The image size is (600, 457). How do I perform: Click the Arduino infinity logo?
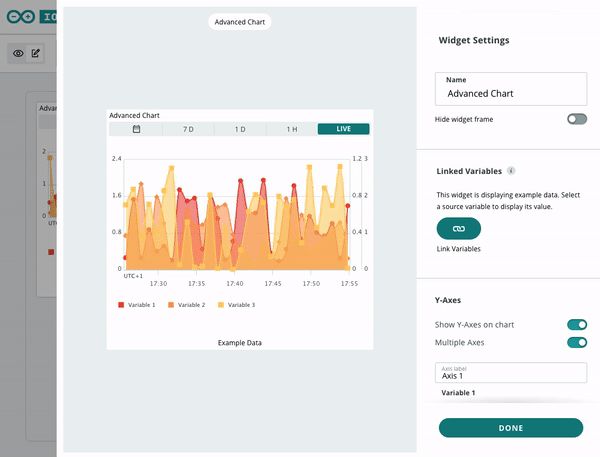click(x=21, y=16)
